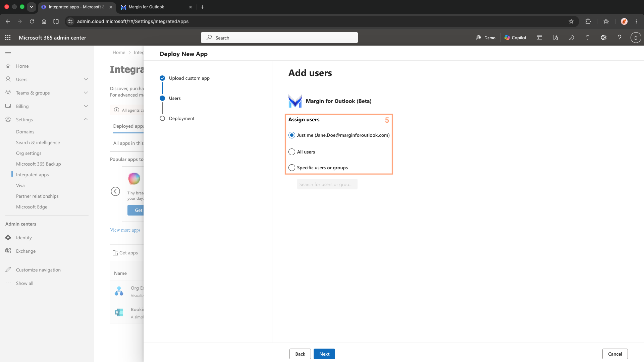Open settings gear icon in header
This screenshot has height=362, width=644.
(604, 38)
